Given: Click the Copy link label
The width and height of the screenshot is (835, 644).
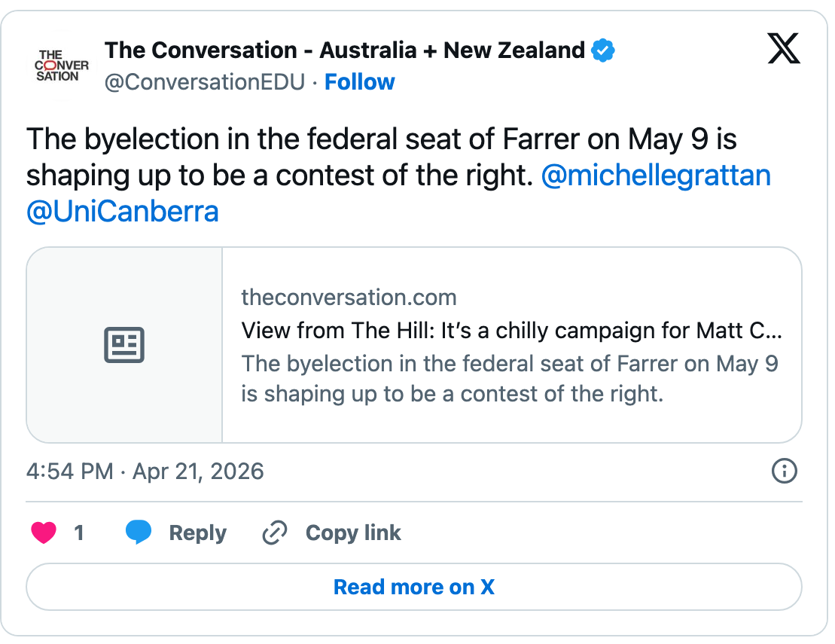Looking at the screenshot, I should 353,533.
